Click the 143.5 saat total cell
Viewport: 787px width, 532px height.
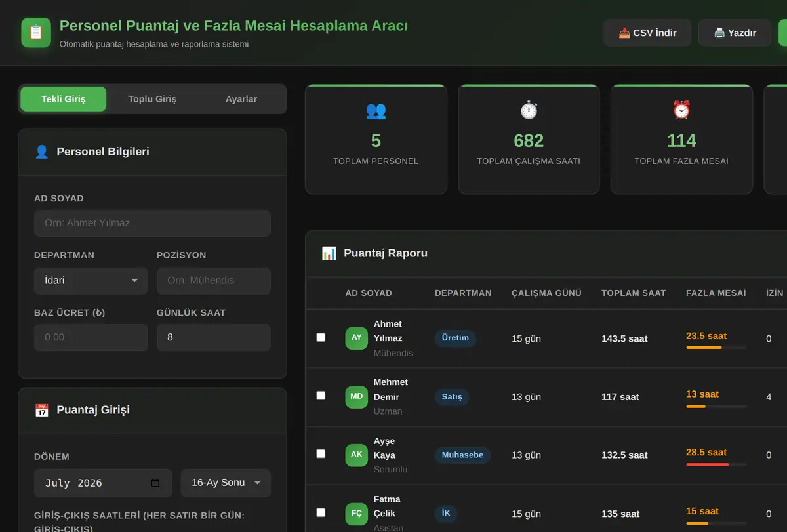coord(624,338)
